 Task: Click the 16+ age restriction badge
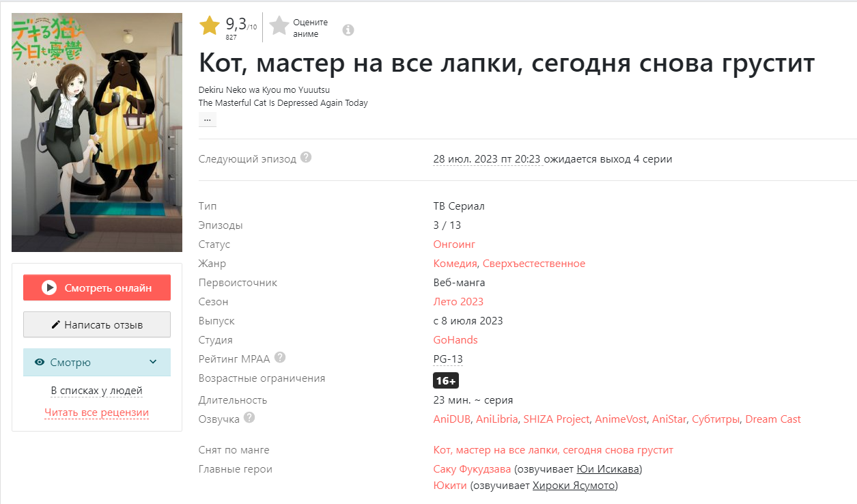[x=446, y=380]
